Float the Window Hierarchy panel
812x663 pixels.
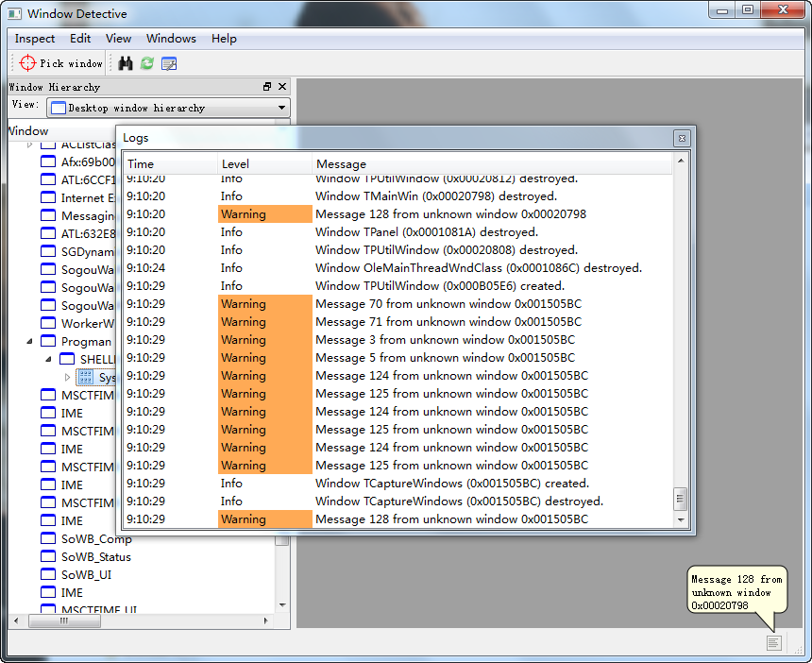[x=267, y=87]
